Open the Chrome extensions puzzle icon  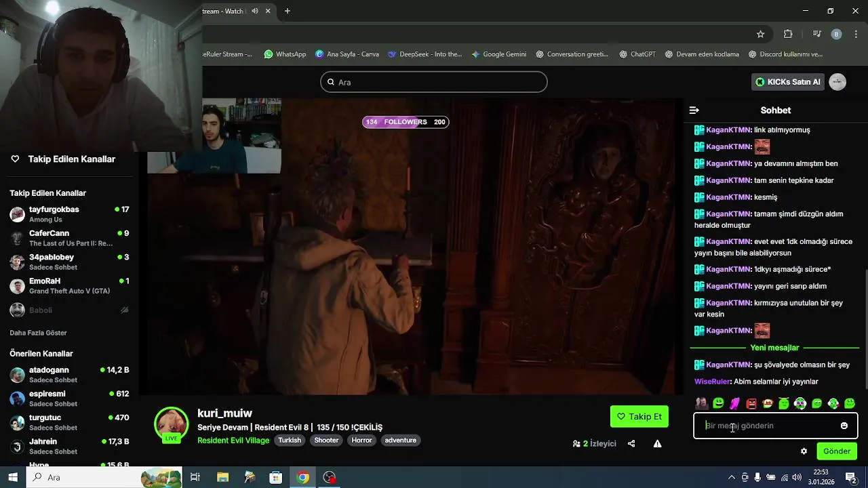(788, 34)
